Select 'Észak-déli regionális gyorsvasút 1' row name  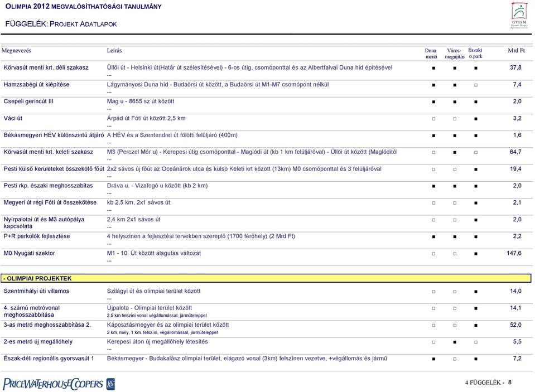49,358
